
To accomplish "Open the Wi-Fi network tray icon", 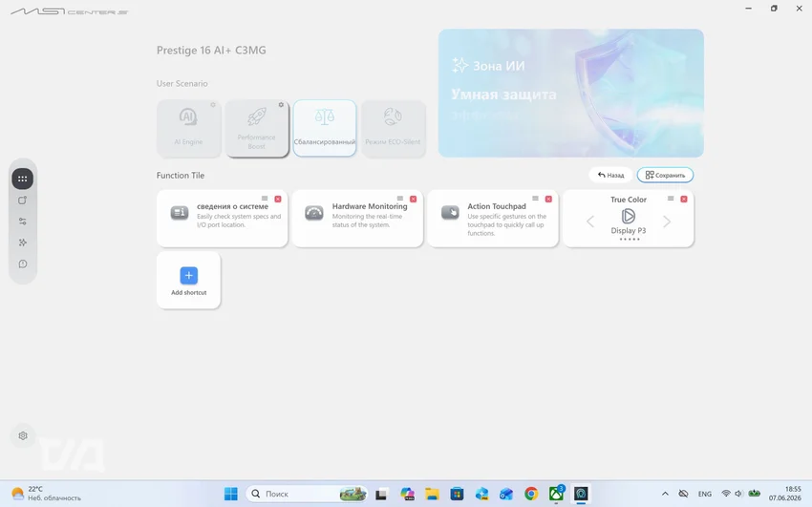I will pos(726,494).
